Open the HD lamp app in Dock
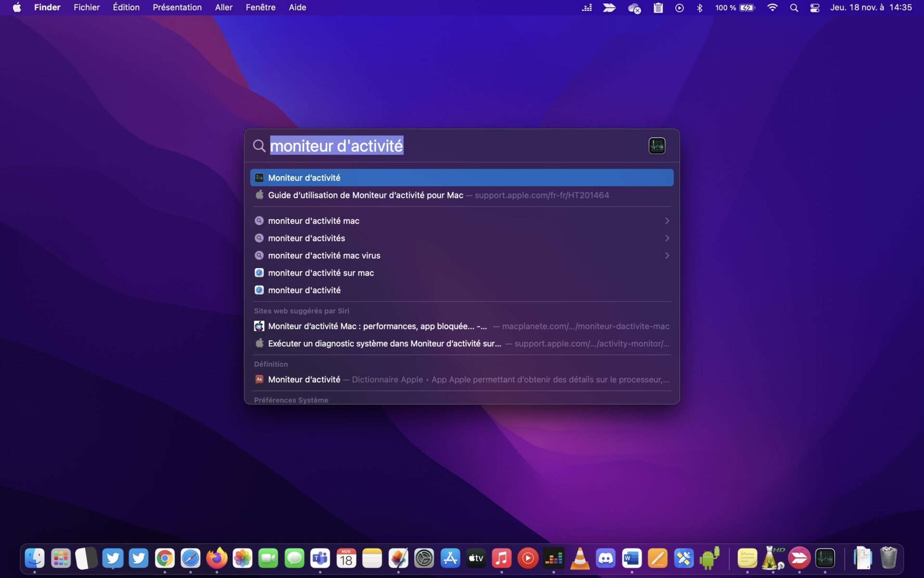This screenshot has width=924, height=578. tap(773, 558)
